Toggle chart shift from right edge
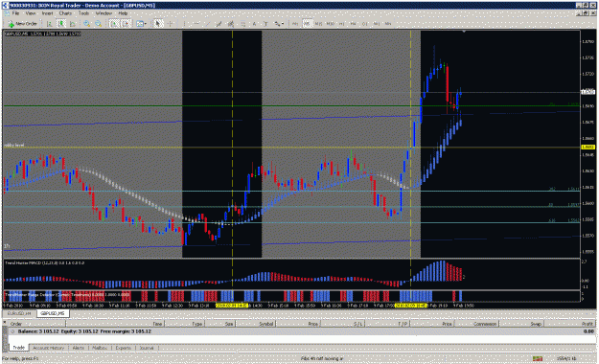 (x=126, y=24)
